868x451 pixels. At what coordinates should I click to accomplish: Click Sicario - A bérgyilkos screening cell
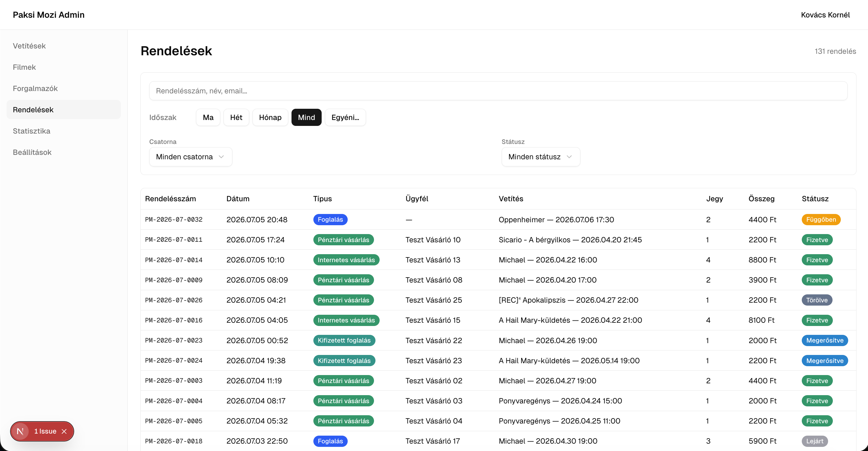[x=570, y=240]
